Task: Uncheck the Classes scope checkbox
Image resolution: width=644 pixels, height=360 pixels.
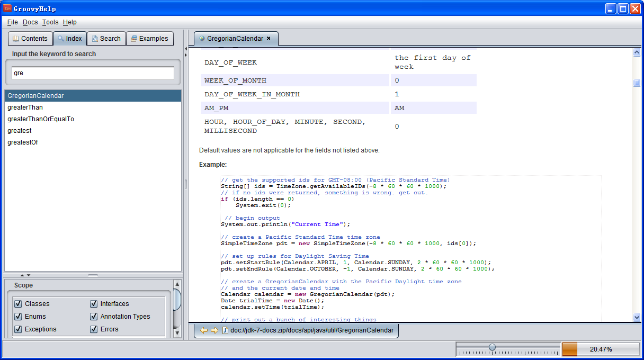Action: pos(19,304)
